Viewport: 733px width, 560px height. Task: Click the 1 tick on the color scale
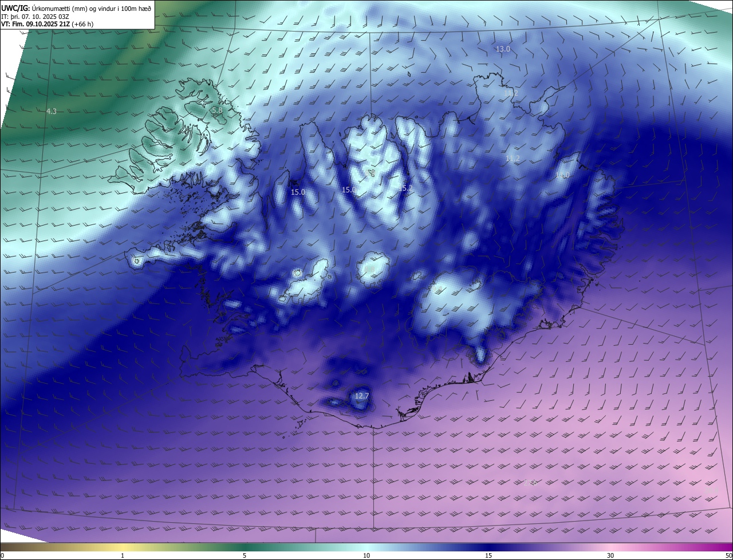pos(123,555)
